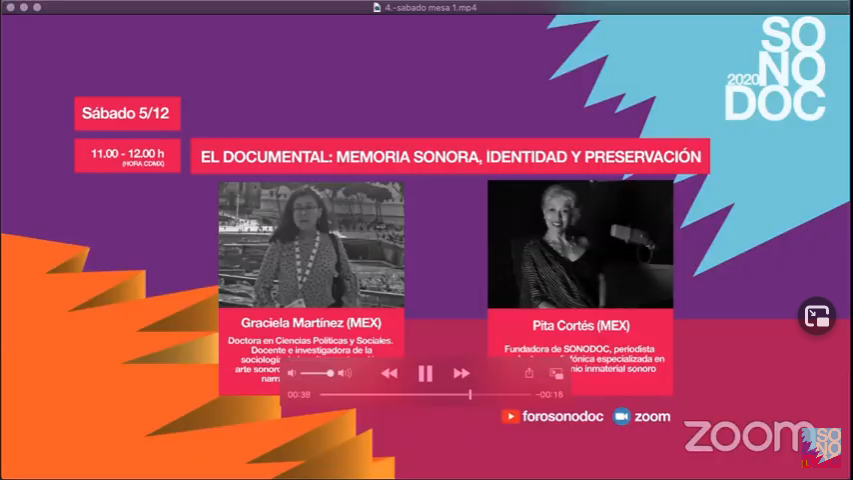Viewport: 853px width, 480px height.
Task: Zoom the player window to full screen
Action: tap(37, 8)
